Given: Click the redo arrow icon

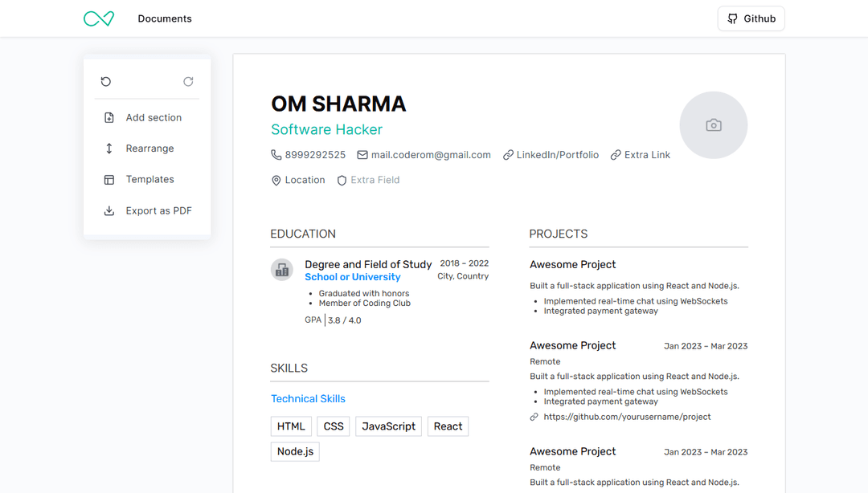Looking at the screenshot, I should [x=188, y=82].
